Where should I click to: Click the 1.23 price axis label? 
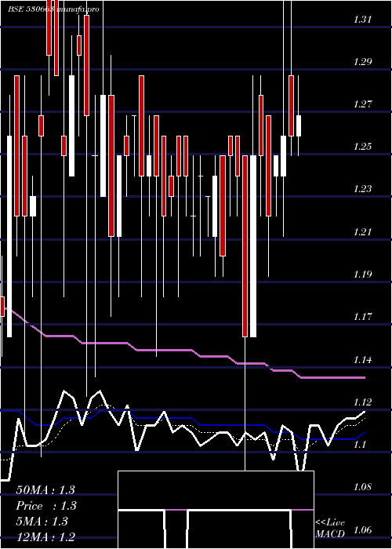coord(362,190)
